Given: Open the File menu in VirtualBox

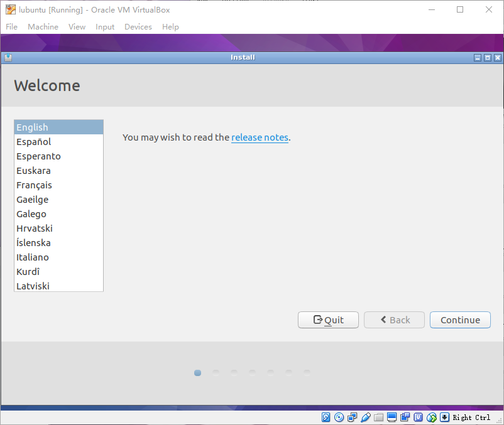Looking at the screenshot, I should 11,27.
